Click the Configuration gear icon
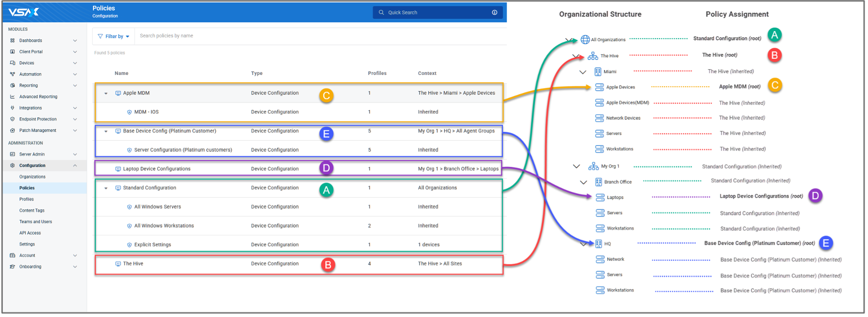This screenshot has width=868, height=317. (12, 166)
